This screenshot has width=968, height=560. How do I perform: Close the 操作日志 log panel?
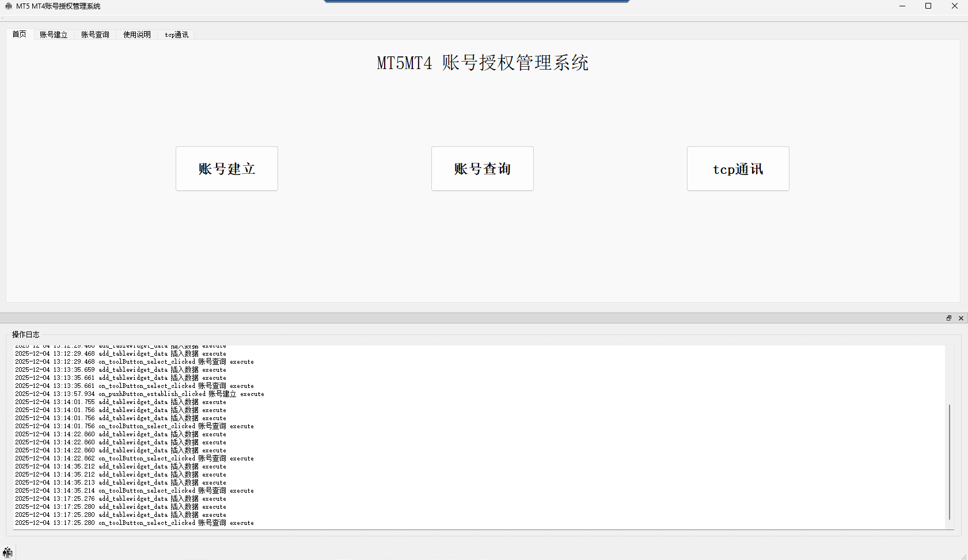pyautogui.click(x=961, y=318)
